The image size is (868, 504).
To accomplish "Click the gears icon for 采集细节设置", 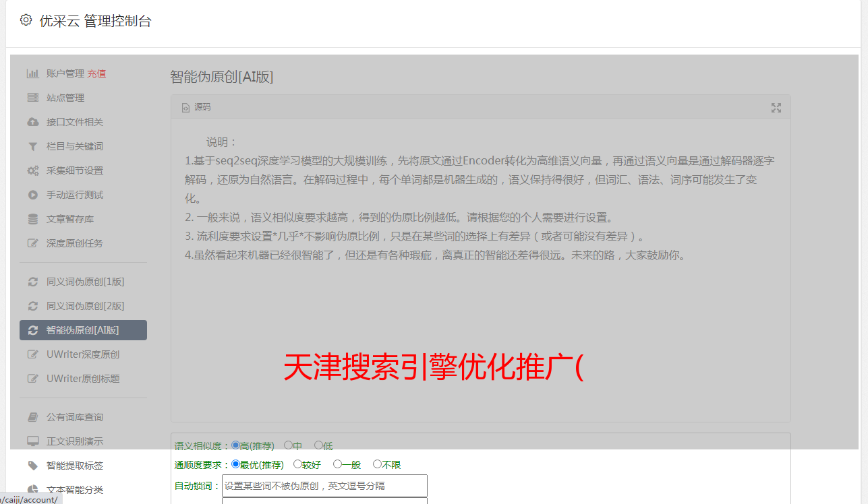I will click(x=32, y=170).
